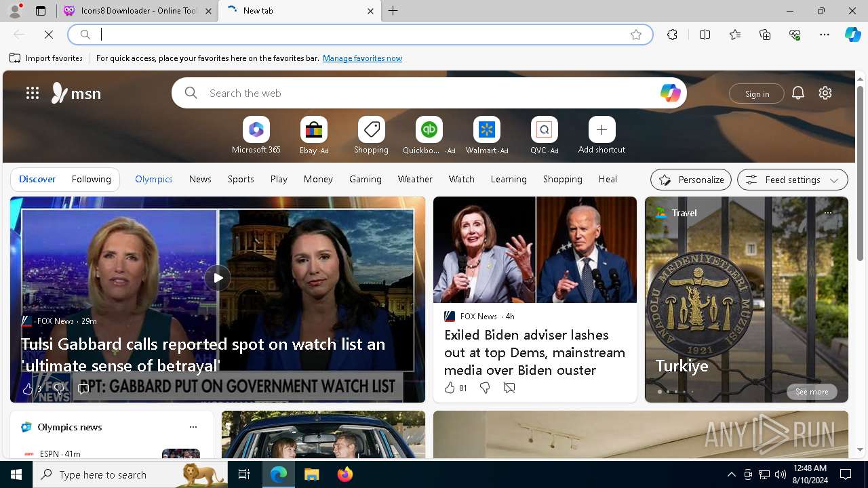Expand the Feed settings dropdown
Image resolution: width=868 pixels, height=488 pixels.
click(x=793, y=180)
